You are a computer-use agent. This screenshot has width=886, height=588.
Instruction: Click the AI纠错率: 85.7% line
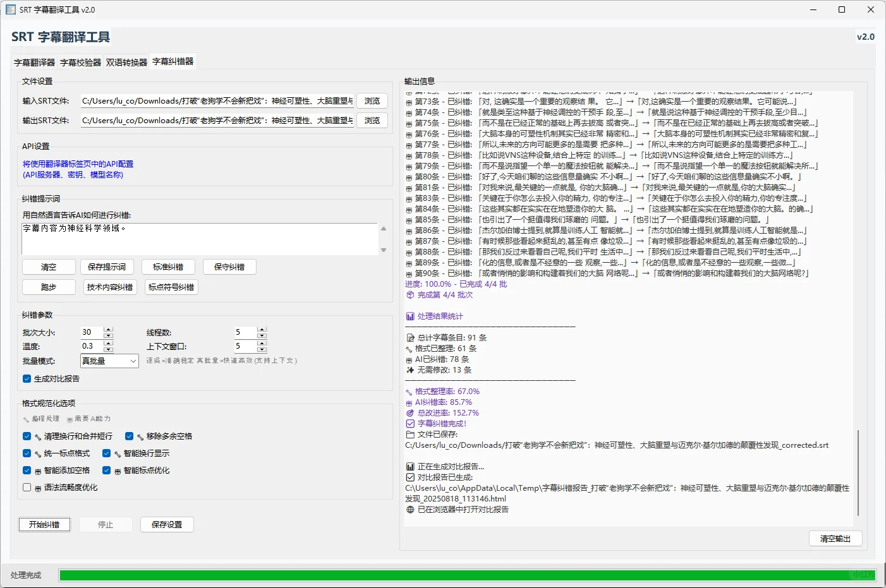coord(439,402)
